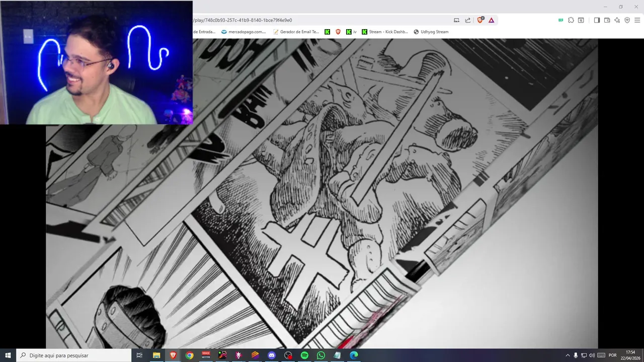The image size is (644, 362).
Task: Open the red demon mask taskbar app
Action: click(238, 355)
